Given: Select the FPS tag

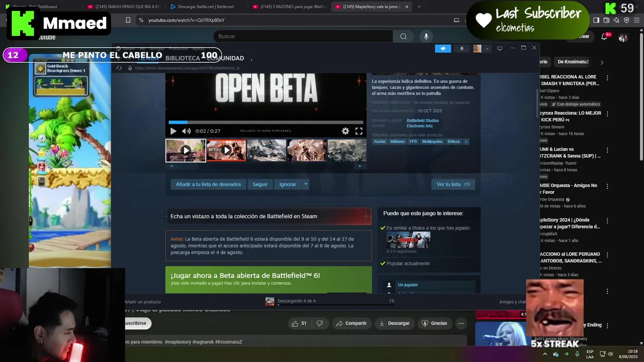Looking at the screenshot, I should 413,142.
